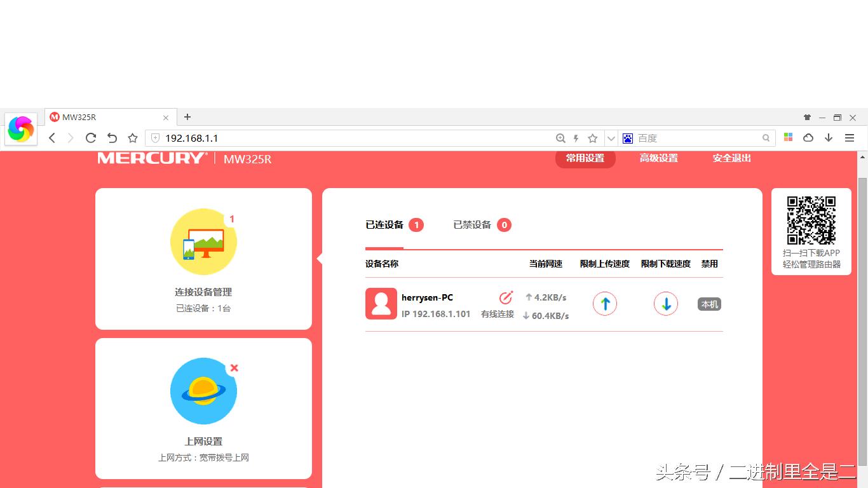
Task: Click the magnifier zoom icon in address bar
Action: tap(560, 138)
